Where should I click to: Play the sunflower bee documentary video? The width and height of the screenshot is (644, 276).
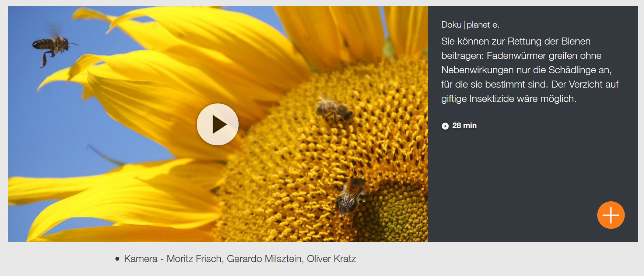click(x=217, y=124)
